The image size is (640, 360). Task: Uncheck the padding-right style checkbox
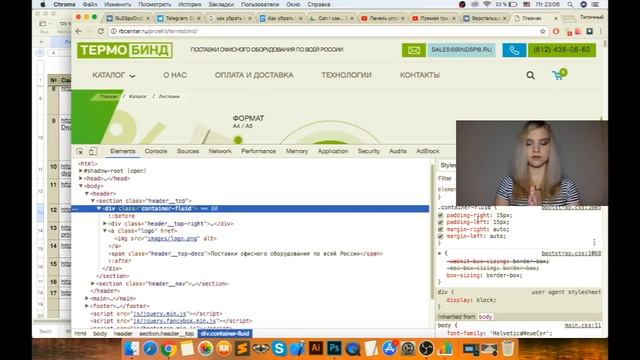[440, 216]
